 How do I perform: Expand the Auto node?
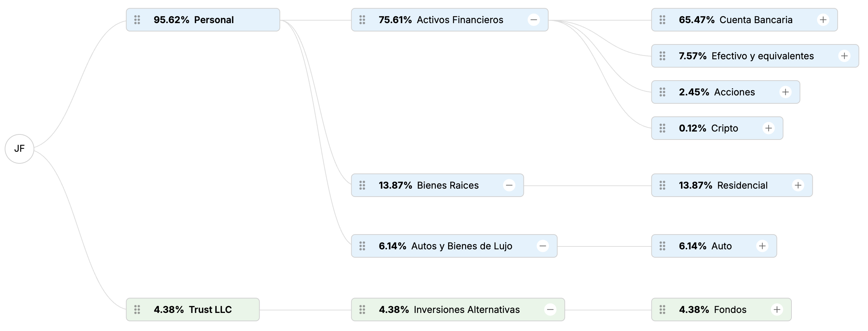click(762, 246)
